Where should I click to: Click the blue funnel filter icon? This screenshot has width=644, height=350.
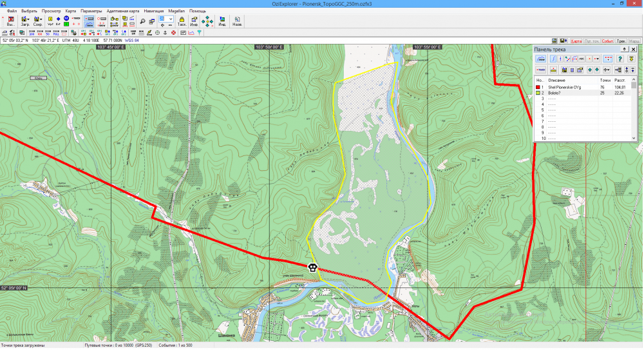(x=199, y=32)
